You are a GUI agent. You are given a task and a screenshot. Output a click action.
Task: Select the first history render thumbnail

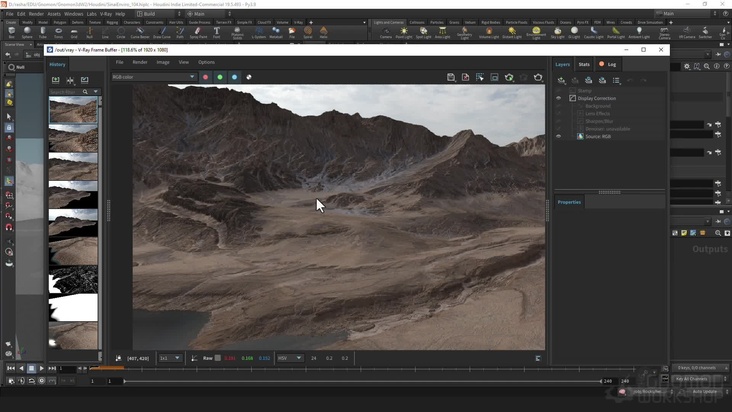pyautogui.click(x=73, y=110)
